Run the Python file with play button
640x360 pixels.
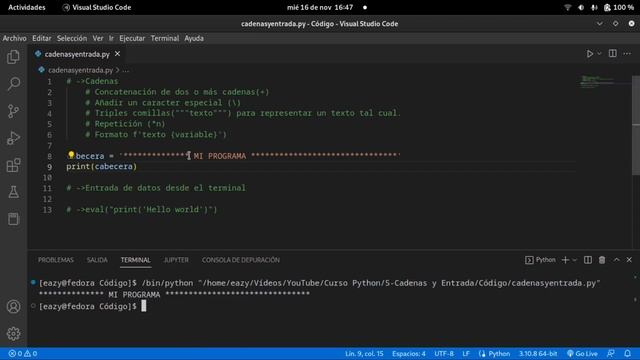tap(590, 54)
